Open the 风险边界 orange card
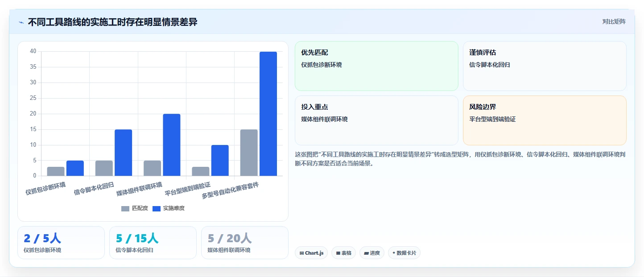644x277 pixels. tap(545, 120)
